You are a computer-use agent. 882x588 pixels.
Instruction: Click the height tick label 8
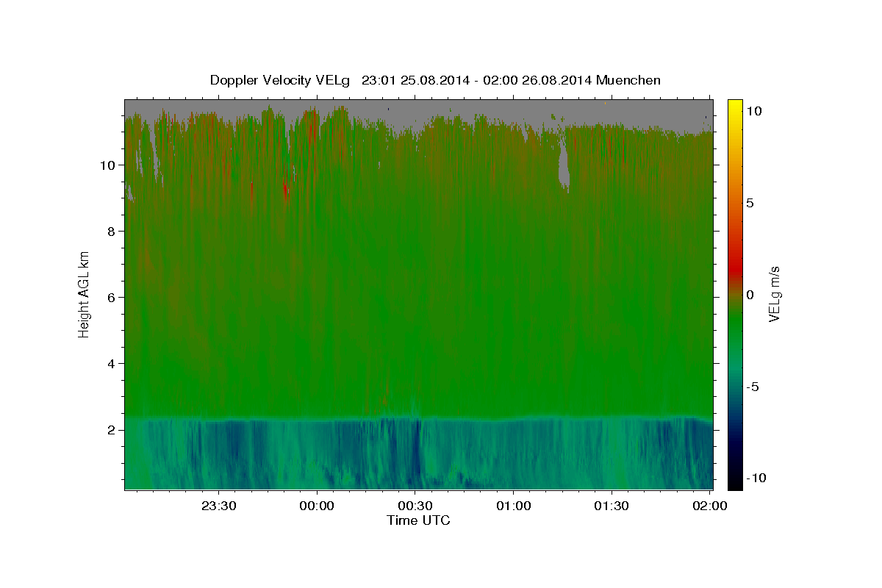[x=112, y=231]
